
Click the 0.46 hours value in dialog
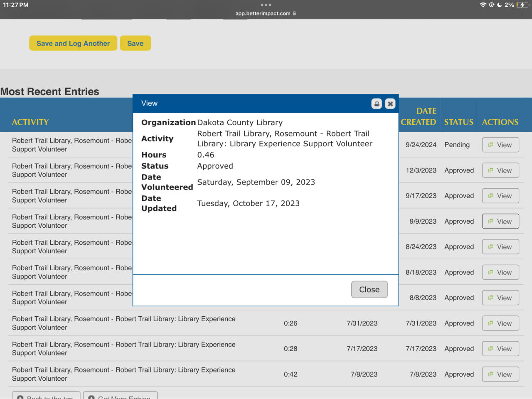(206, 155)
